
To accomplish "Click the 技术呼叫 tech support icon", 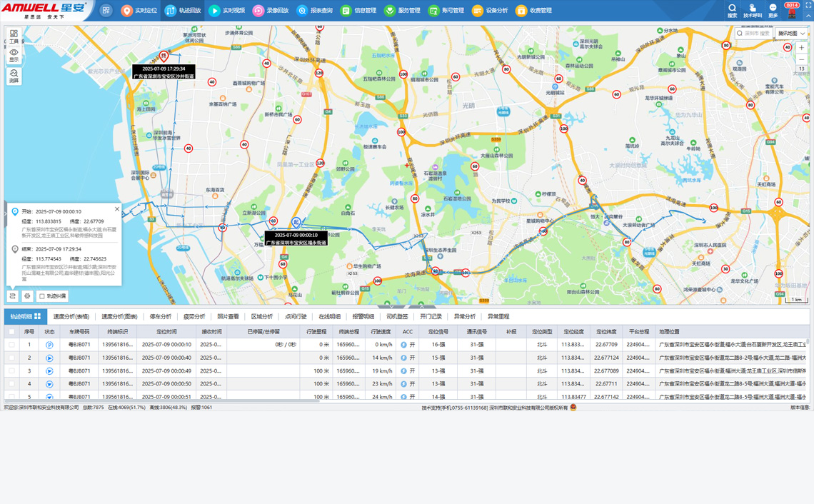I will [x=752, y=10].
